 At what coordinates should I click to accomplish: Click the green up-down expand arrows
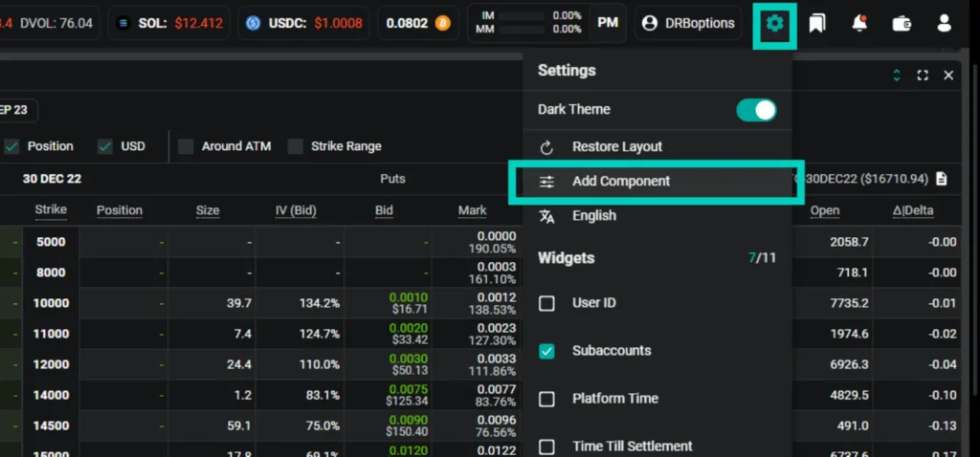click(897, 75)
